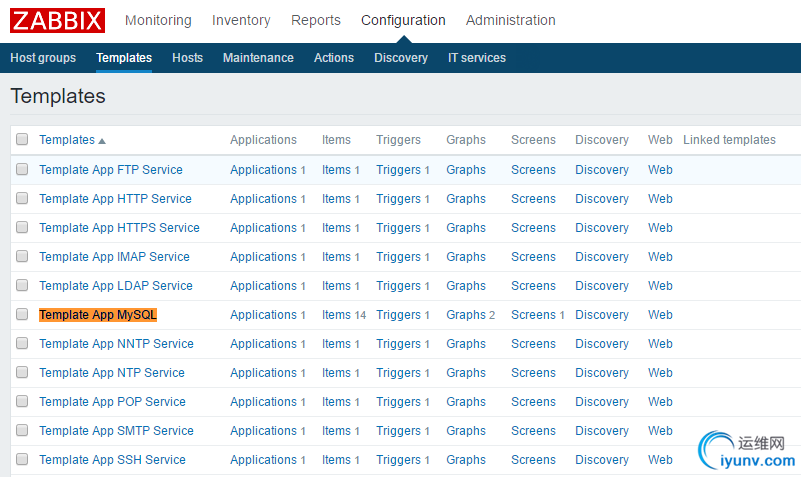Switch to IT services tab
The width and height of the screenshot is (801, 477).
(x=477, y=58)
